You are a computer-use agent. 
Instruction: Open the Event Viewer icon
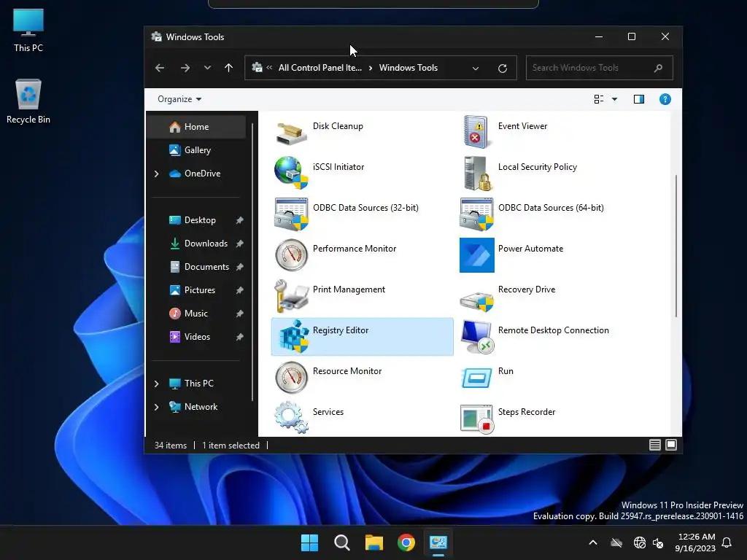tap(476, 131)
